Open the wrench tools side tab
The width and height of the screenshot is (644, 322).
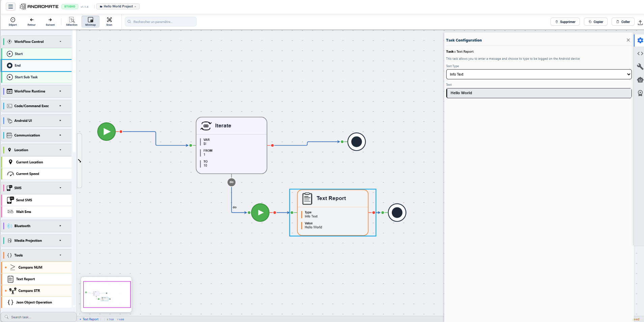pos(640,66)
